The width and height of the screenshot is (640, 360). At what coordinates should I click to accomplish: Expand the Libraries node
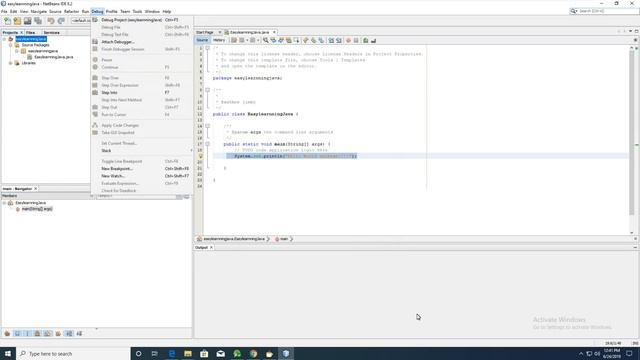[x=11, y=63]
